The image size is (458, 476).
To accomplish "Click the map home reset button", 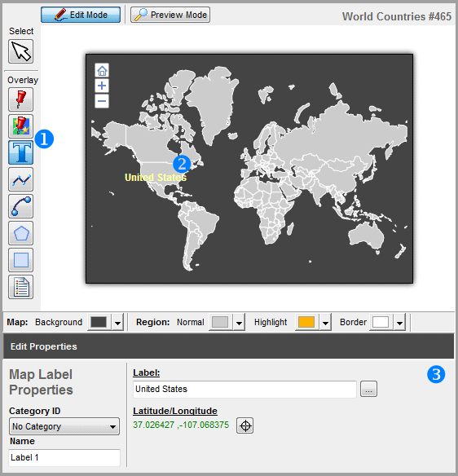I will pos(102,71).
